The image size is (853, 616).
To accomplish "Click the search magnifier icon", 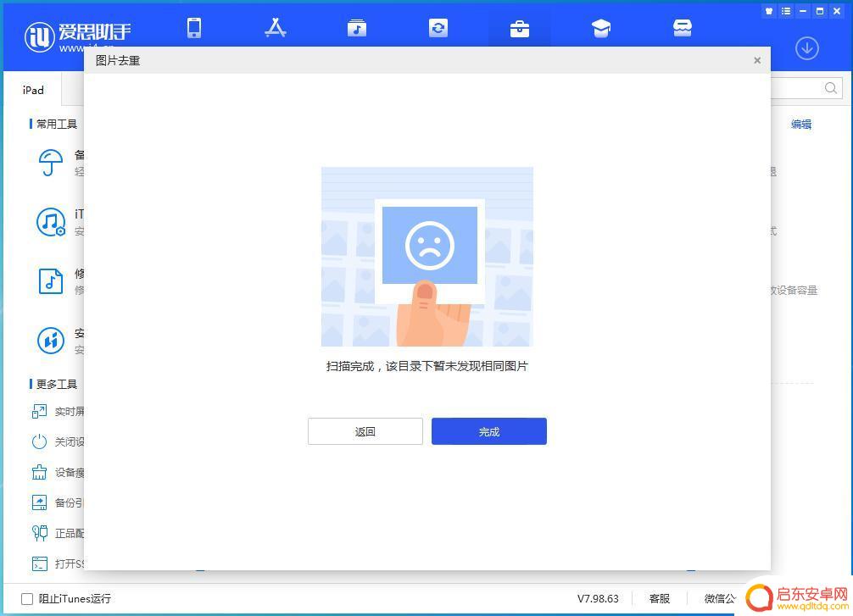I will 831,88.
